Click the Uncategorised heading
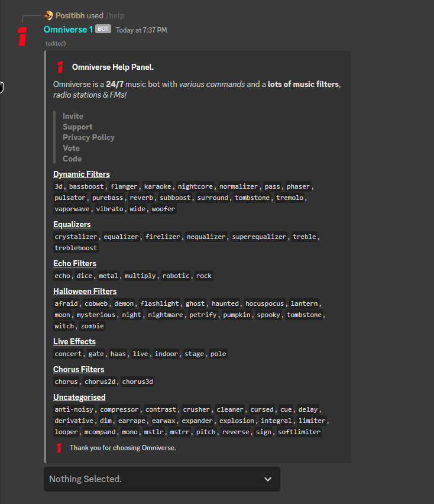The height and width of the screenshot is (504, 434). pos(79,398)
